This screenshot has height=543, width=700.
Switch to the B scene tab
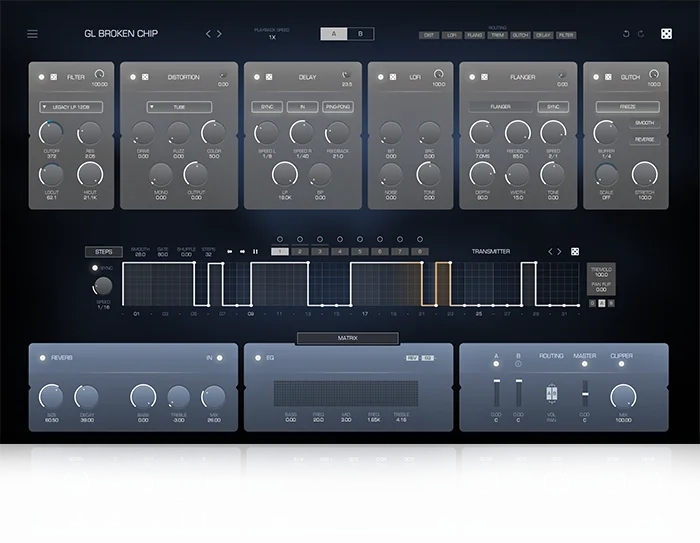pyautogui.click(x=360, y=34)
